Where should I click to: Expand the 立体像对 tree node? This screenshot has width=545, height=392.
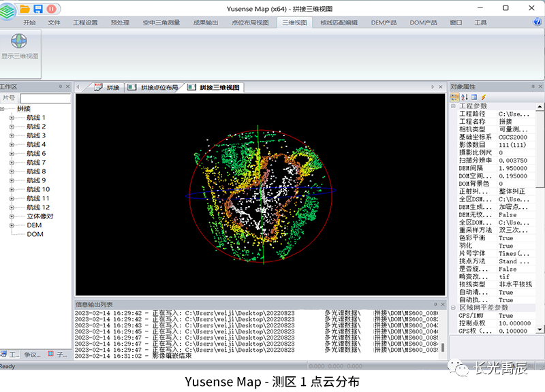pyautogui.click(x=12, y=216)
